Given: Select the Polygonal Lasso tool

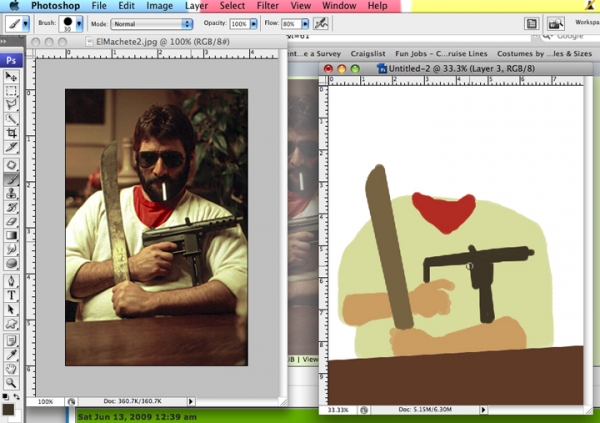Looking at the screenshot, I should click(x=11, y=105).
